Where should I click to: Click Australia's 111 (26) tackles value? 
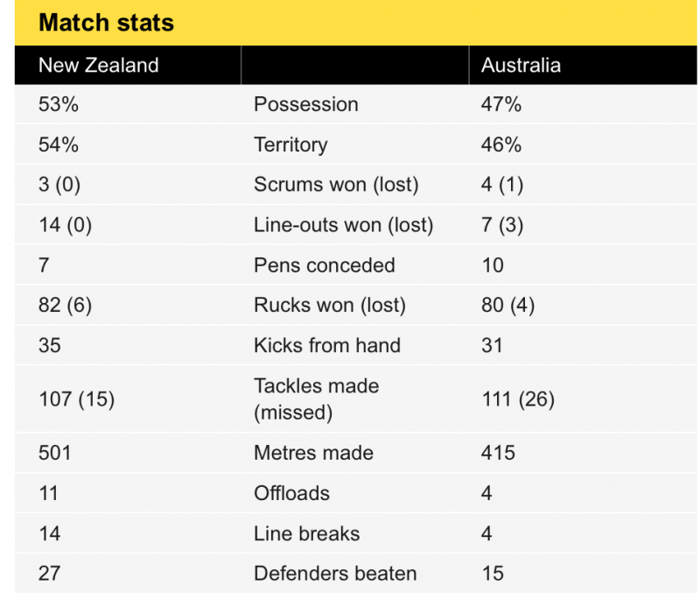coord(518,399)
